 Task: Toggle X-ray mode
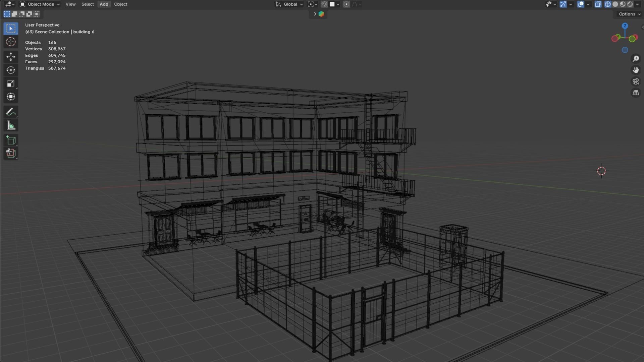(x=598, y=4)
